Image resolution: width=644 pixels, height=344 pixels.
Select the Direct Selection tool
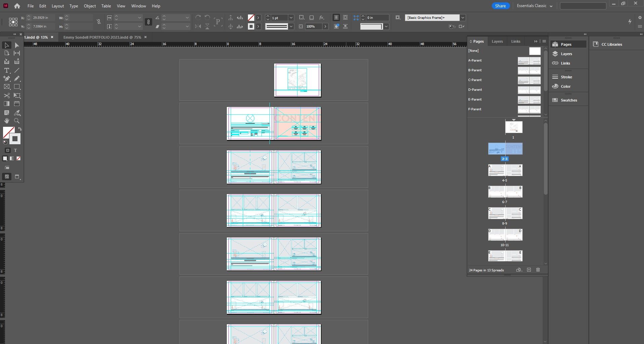pos(17,45)
